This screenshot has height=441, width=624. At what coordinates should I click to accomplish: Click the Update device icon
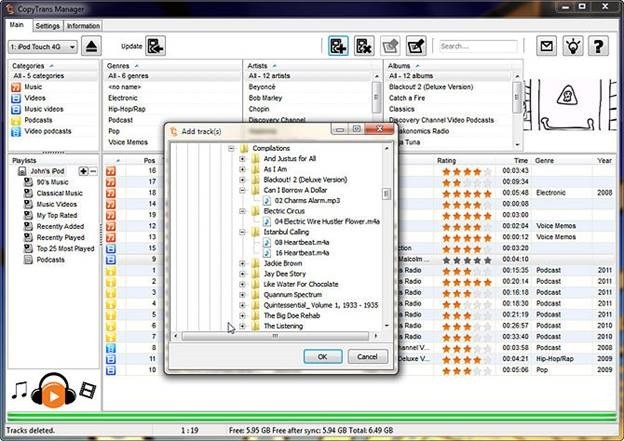click(155, 46)
